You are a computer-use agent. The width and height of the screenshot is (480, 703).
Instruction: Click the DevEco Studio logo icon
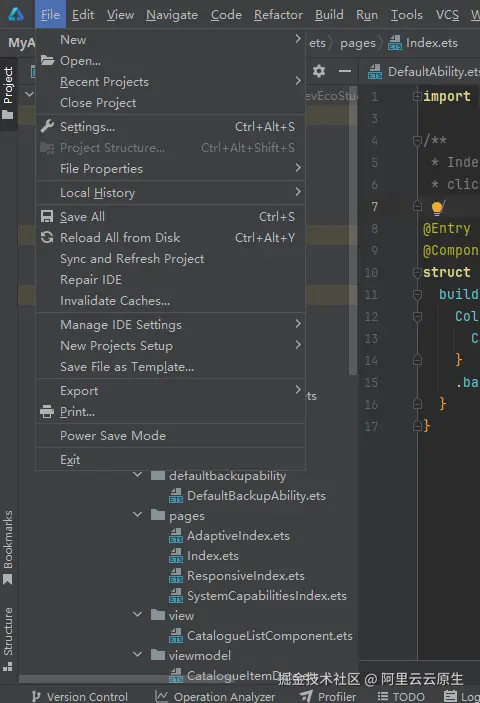16,14
